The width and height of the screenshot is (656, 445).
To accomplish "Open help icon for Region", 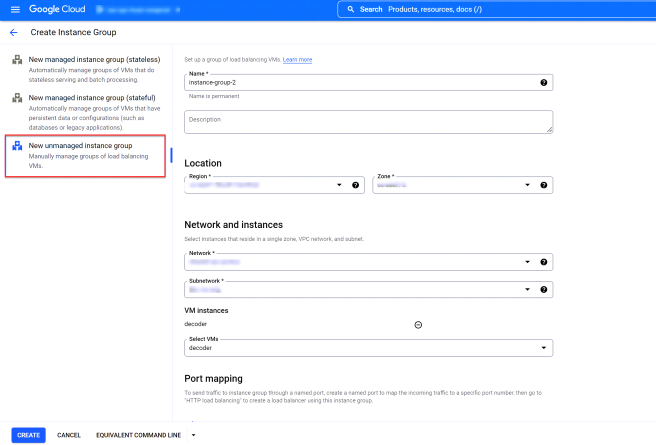I will pyautogui.click(x=355, y=185).
